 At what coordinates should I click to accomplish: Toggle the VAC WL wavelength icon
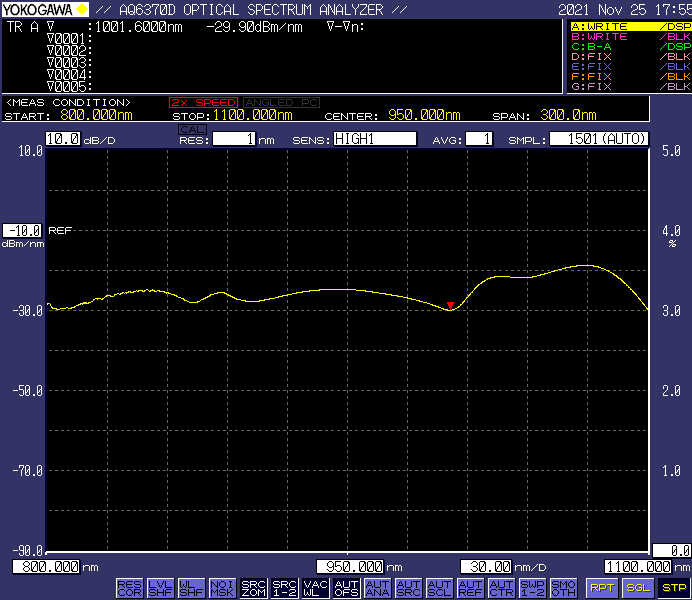point(315,588)
